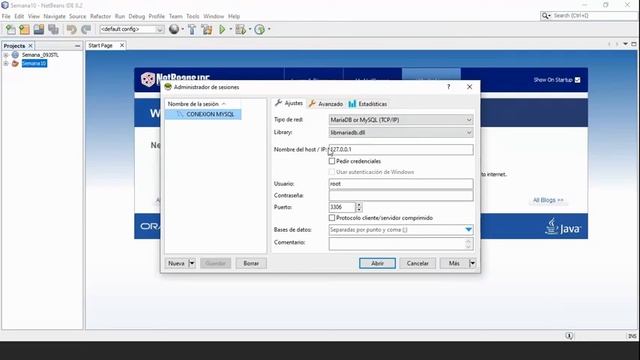The image size is (640, 360).
Task: Click the Semana_0920TL project icon
Action: (15, 55)
